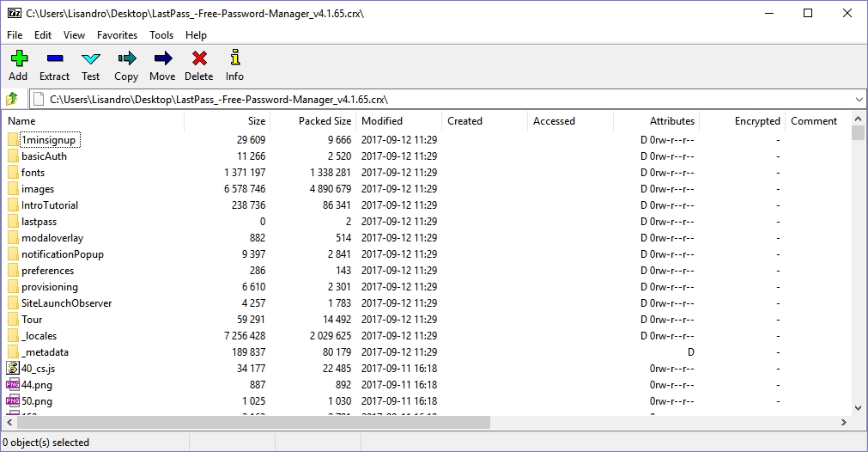This screenshot has height=452, width=868.
Task: Click the horizontal scrollbar left arrow
Action: [x=9, y=422]
